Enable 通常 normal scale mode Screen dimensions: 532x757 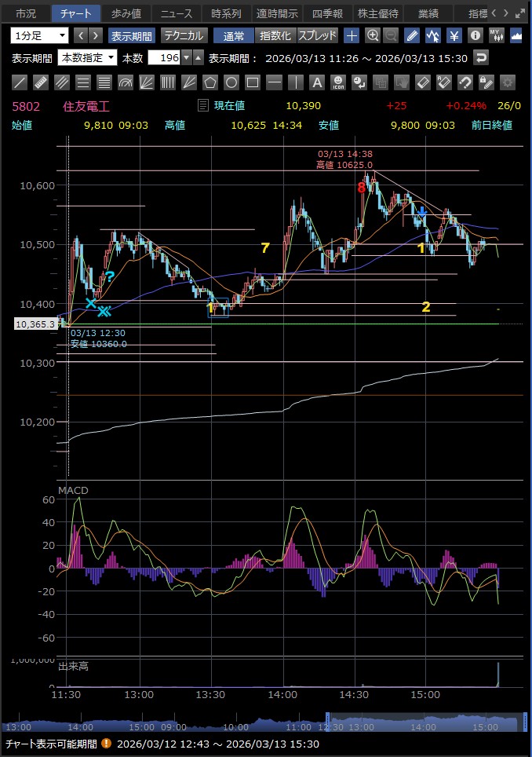233,35
